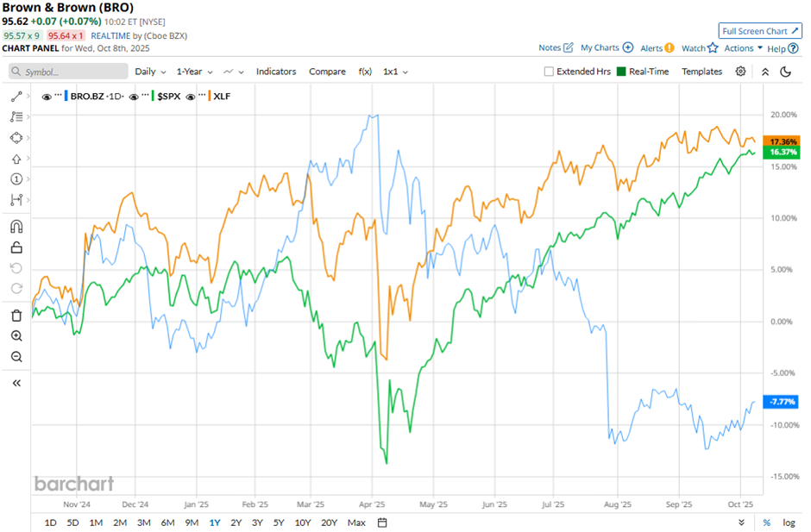Screen dimensions: 811x532
Task: Open the Templates menu
Action: tap(702, 72)
